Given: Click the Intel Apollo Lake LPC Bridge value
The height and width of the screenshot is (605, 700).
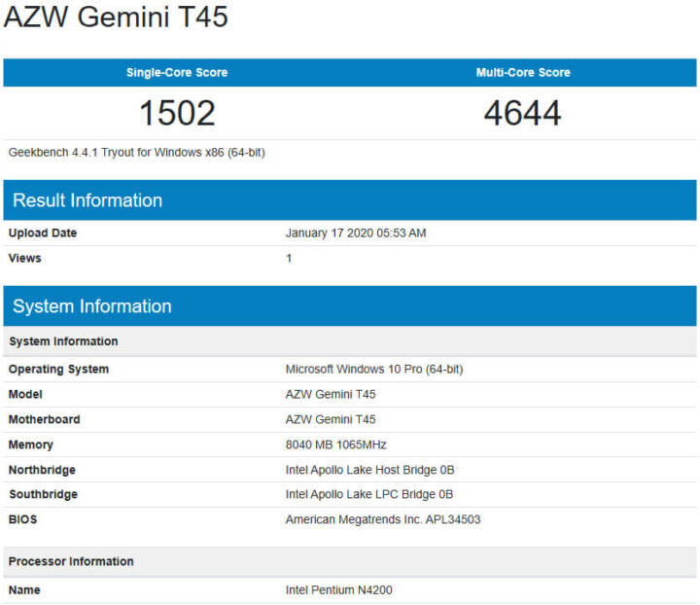Looking at the screenshot, I should coord(369,494).
